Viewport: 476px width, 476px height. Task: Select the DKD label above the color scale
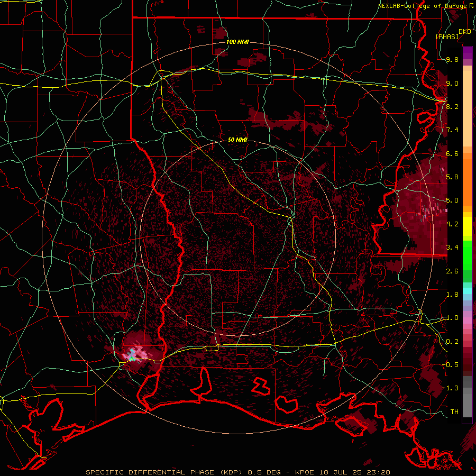[465, 32]
